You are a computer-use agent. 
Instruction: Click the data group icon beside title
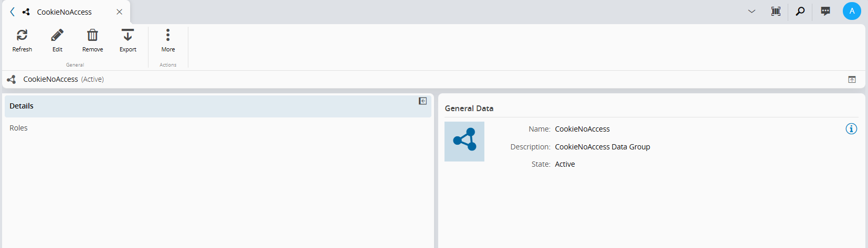click(12, 79)
